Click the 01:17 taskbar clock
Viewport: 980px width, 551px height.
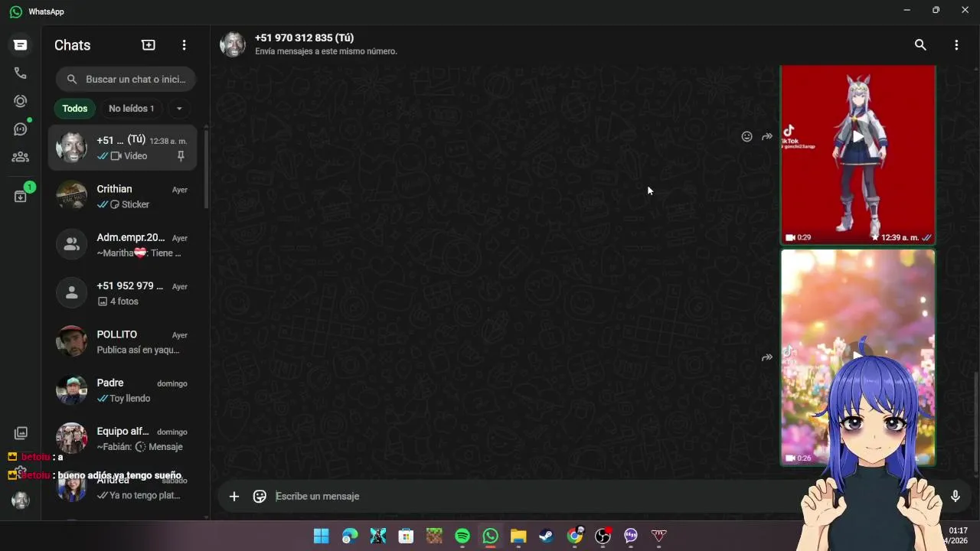(x=958, y=530)
